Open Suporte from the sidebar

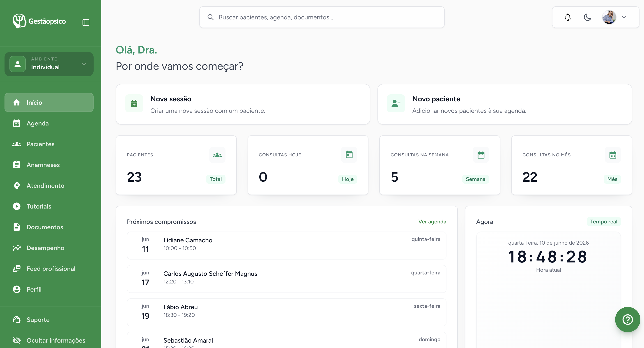coord(49,320)
